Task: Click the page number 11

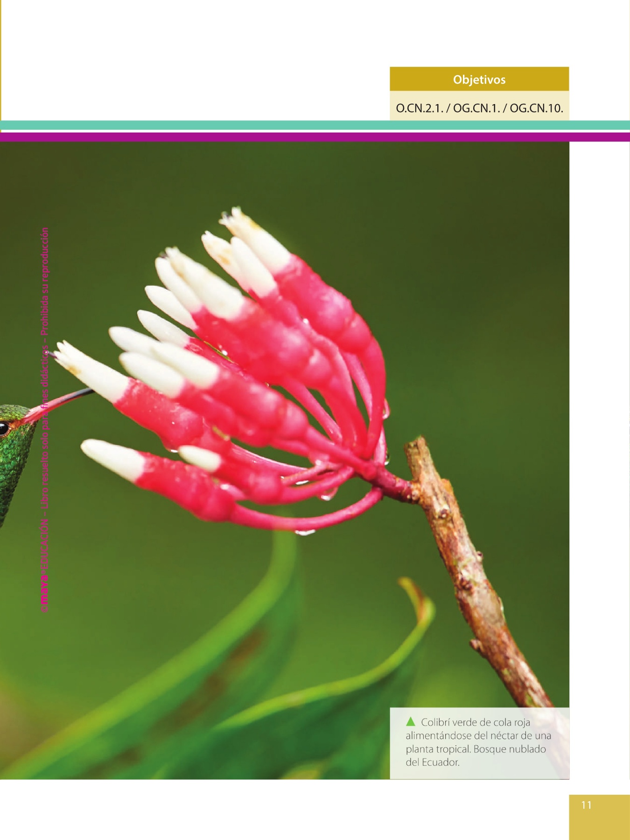Action: (x=587, y=805)
